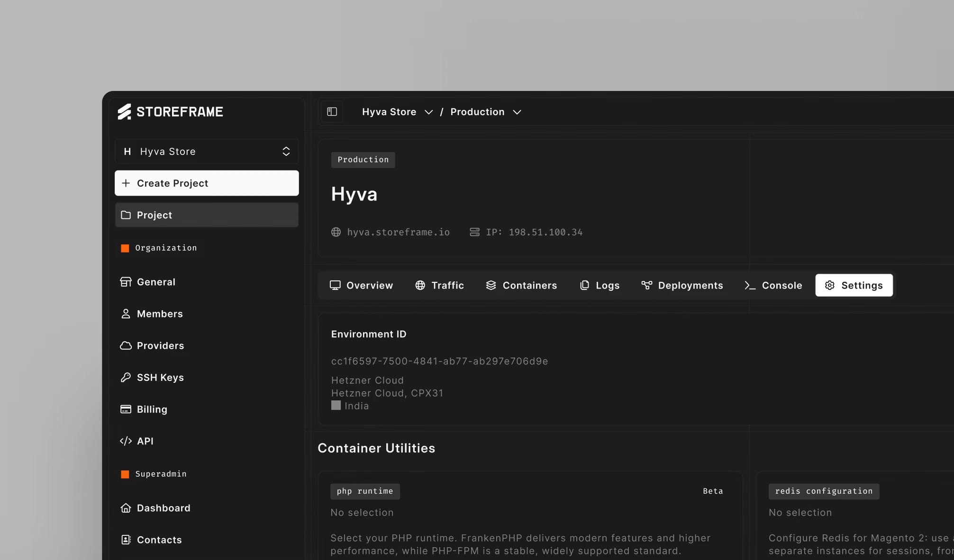Click the Organization section orange marker
954x560 pixels.
125,248
